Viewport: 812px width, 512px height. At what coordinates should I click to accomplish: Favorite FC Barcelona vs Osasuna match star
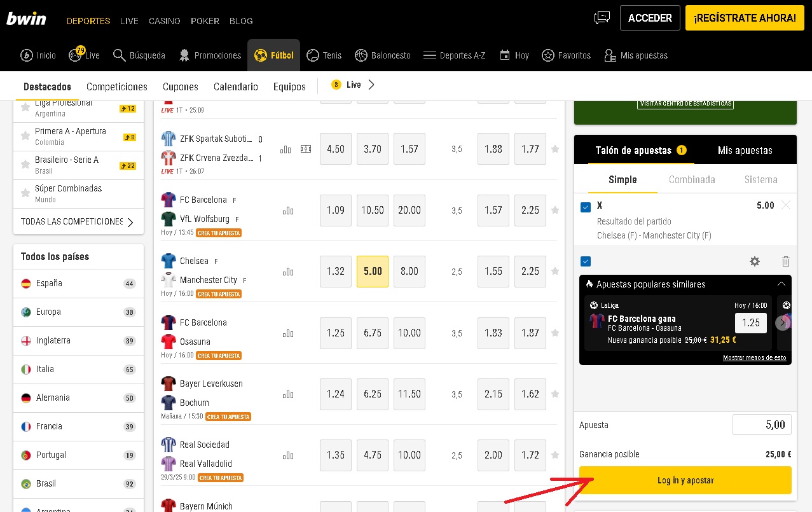click(555, 333)
